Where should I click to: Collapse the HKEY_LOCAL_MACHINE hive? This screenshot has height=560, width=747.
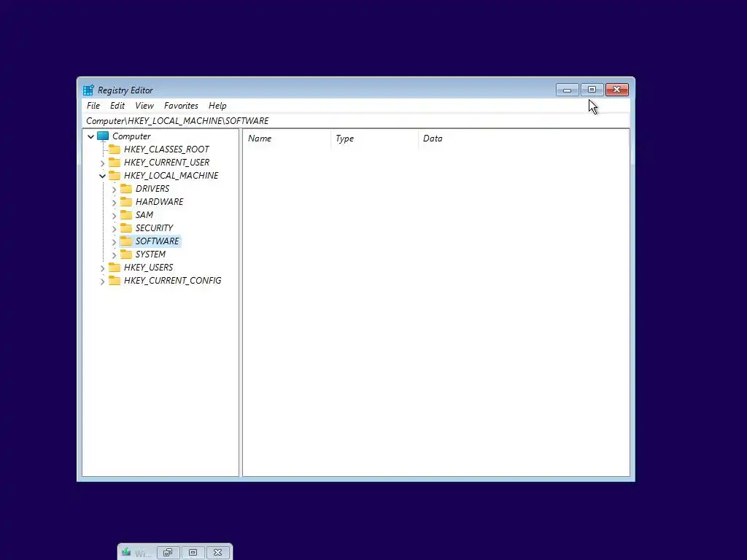[x=102, y=176]
